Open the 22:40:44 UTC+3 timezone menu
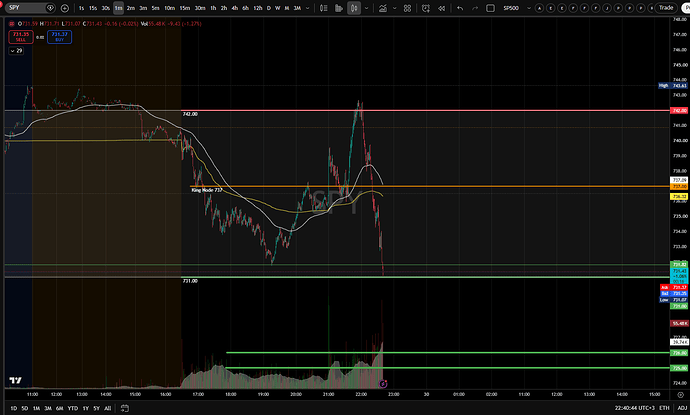This screenshot has height=415, width=690. pos(635,408)
